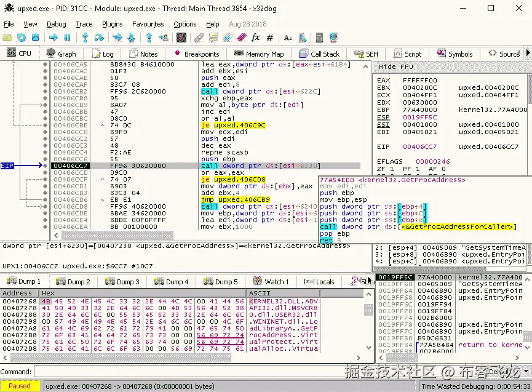Run to user code icon
Screen dimensions: 532x392
tap(163, 38)
